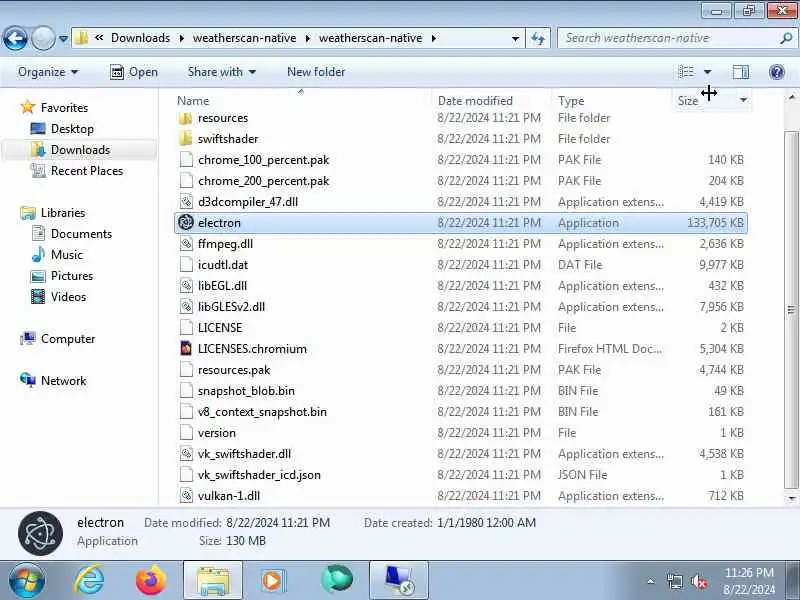Image resolution: width=800 pixels, height=600 pixels.
Task: Select the v8_context_snapshot.bin file name
Action: (x=262, y=412)
